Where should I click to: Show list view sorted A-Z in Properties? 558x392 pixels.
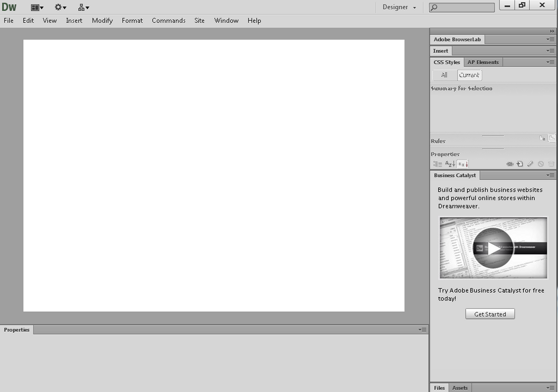(450, 164)
